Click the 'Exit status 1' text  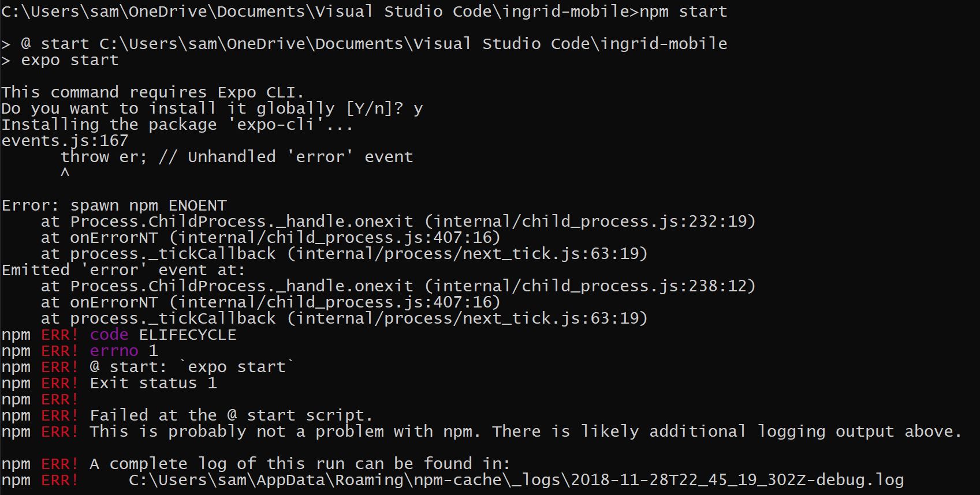point(153,383)
